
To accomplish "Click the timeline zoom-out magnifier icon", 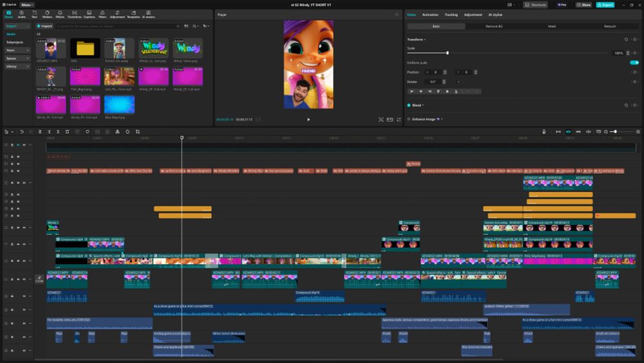I will (x=606, y=132).
